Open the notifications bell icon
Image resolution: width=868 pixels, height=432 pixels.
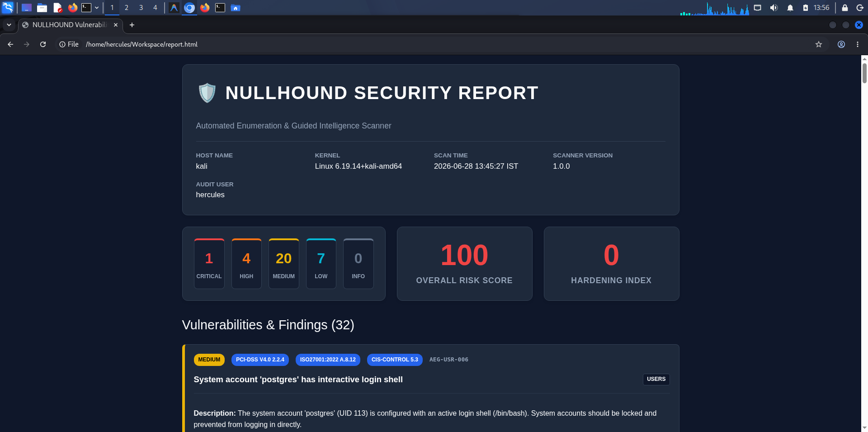pyautogui.click(x=790, y=8)
